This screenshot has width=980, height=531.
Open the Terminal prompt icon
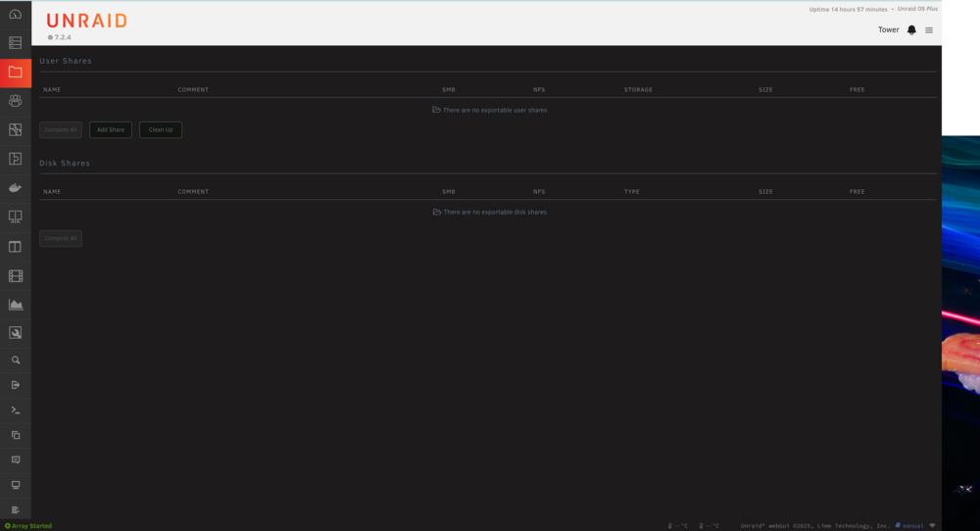(16, 410)
